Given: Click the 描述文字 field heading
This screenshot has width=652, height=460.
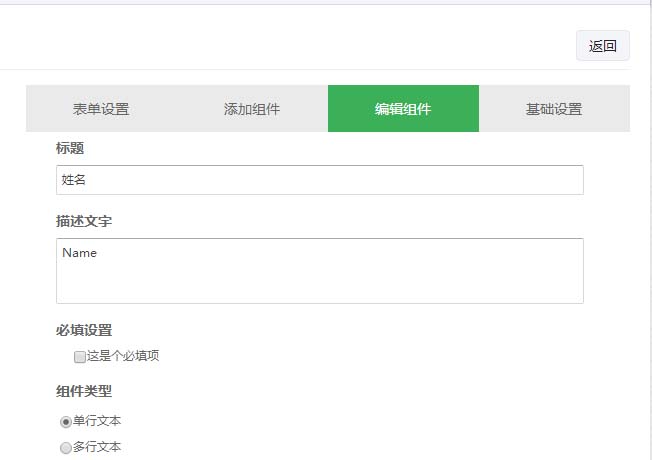Looking at the screenshot, I should (x=84, y=221).
